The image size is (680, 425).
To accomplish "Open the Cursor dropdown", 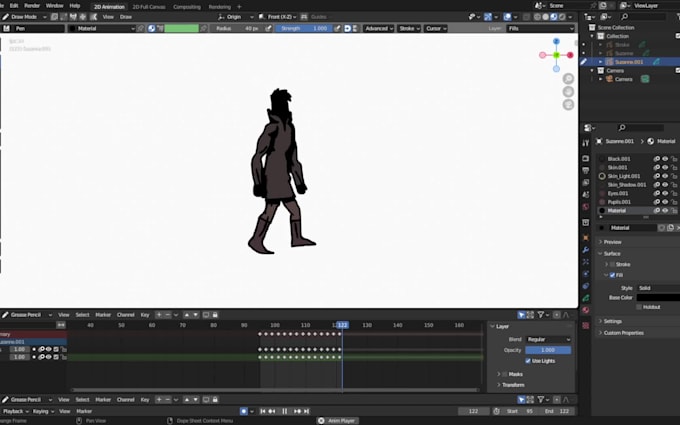I will (436, 28).
